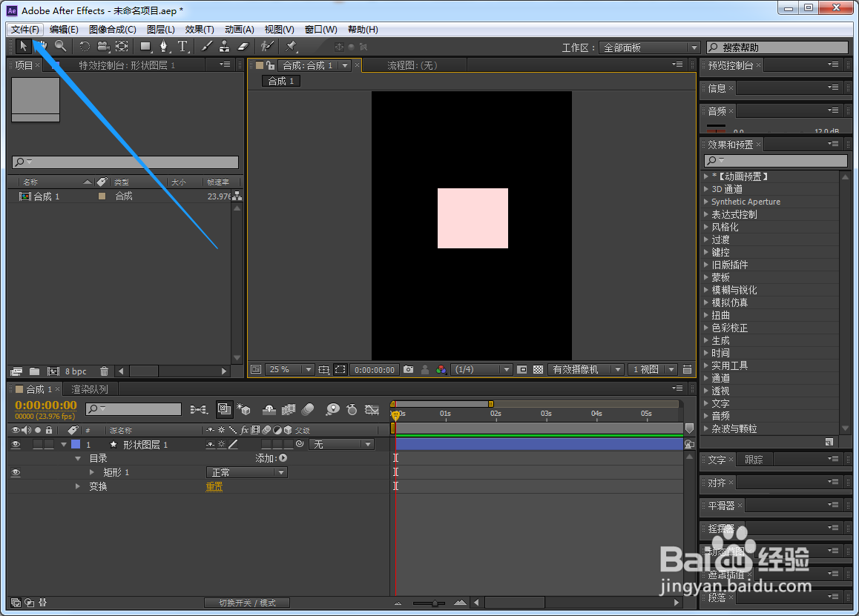Open the 效果(T) menu
This screenshot has height=616, width=859.
[200, 30]
